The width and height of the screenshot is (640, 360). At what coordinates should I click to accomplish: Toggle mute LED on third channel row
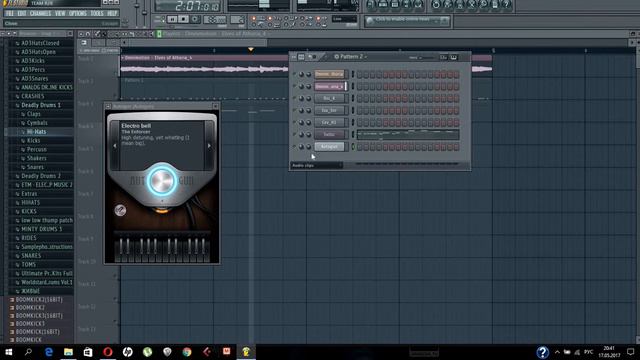pyautogui.click(x=294, y=98)
